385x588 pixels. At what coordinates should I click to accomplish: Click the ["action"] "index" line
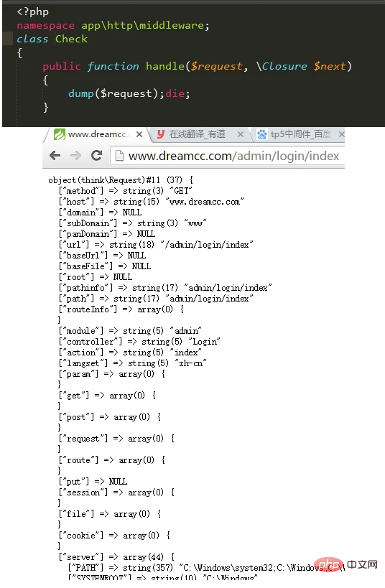pyautogui.click(x=130, y=353)
